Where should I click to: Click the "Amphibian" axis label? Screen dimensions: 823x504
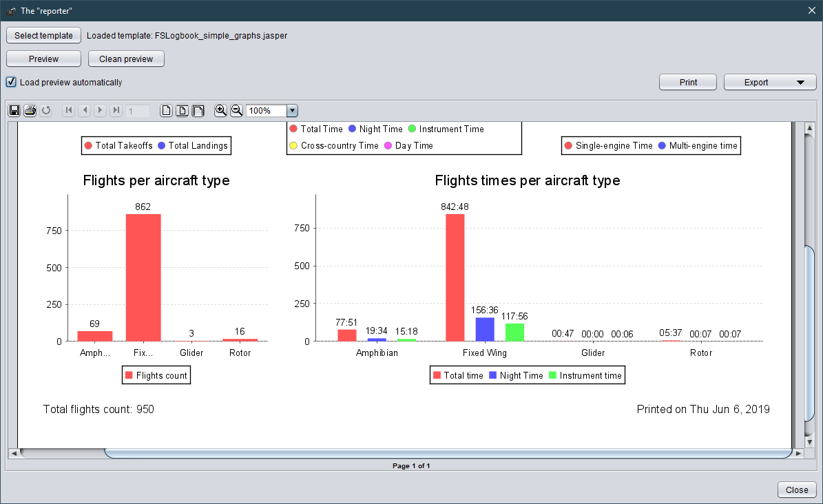click(377, 353)
